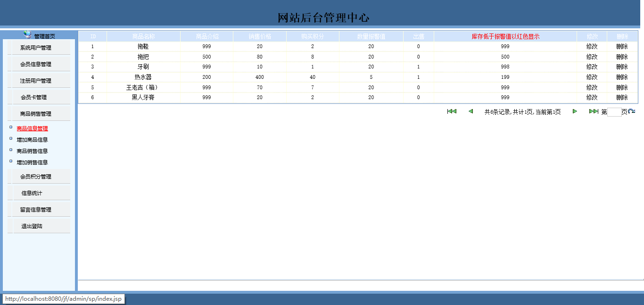Click the status bar URL localhost:8080/jf/admin/sp/index.jsp
The height and width of the screenshot is (305, 644).
pyautogui.click(x=63, y=299)
